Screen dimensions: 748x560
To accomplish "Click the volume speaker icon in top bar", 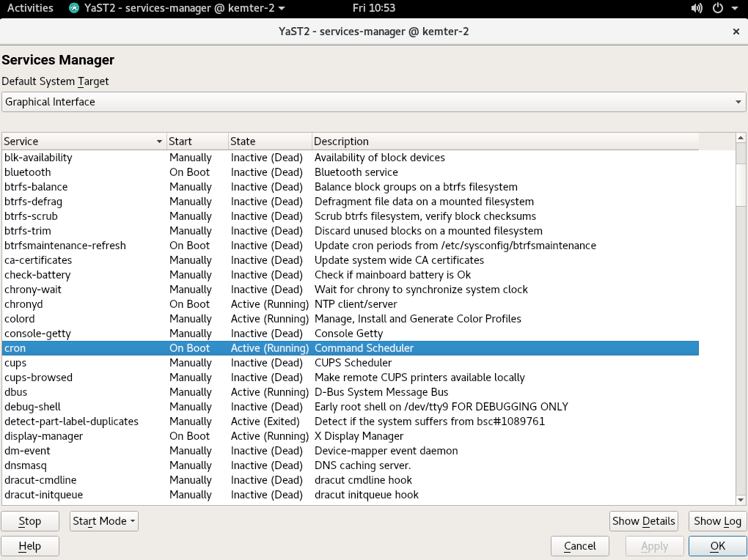I will (697, 8).
